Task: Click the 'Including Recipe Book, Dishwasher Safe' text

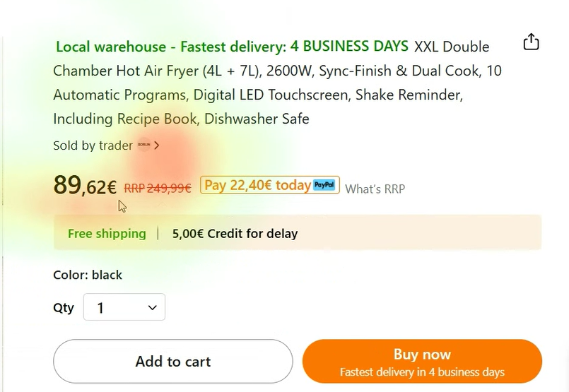Action: coord(181,119)
